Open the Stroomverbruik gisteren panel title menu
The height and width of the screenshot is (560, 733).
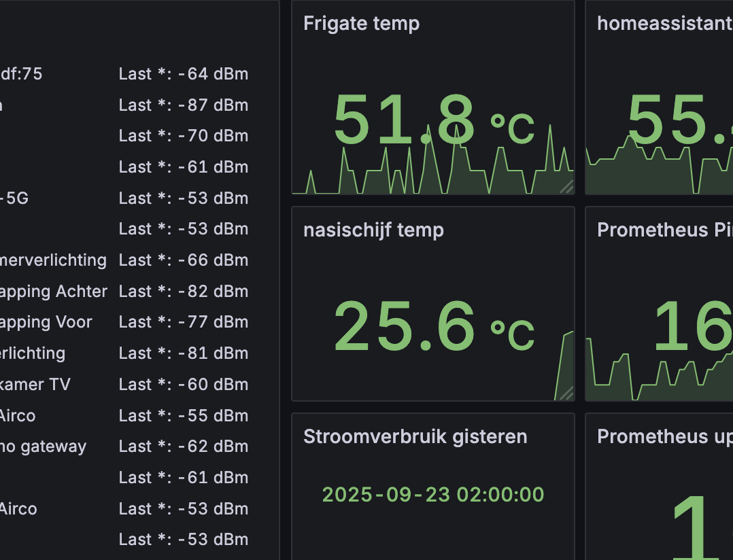coord(415,436)
